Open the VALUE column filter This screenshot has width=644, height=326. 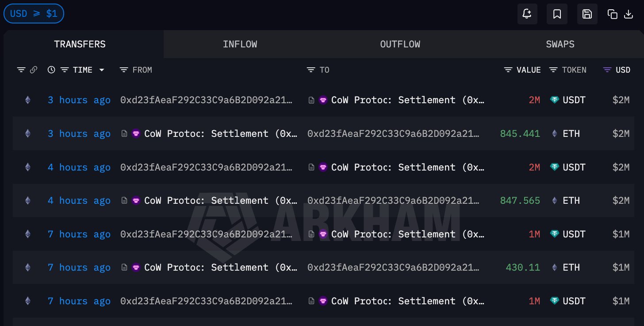[508, 70]
